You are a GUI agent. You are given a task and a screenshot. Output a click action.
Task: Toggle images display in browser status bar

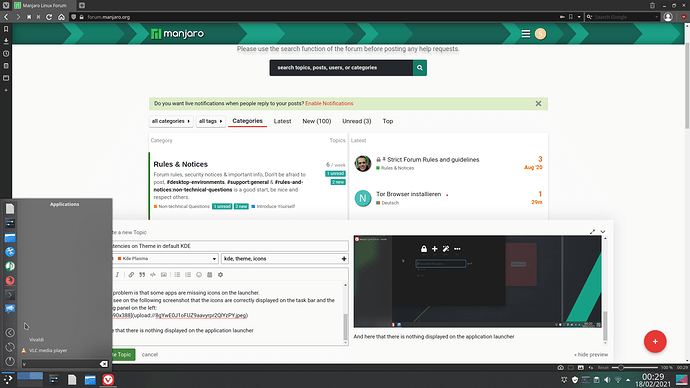point(581,367)
